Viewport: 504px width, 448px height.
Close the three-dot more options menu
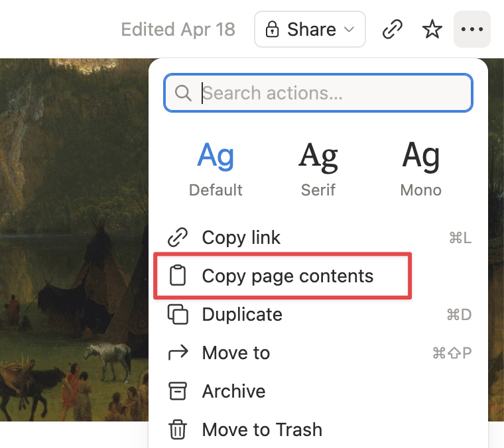coord(472,29)
